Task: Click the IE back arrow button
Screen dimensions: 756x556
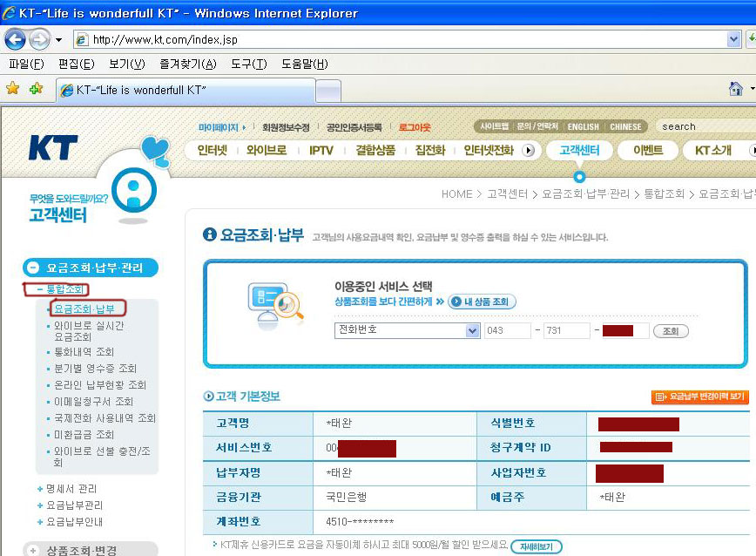Action: [x=15, y=39]
